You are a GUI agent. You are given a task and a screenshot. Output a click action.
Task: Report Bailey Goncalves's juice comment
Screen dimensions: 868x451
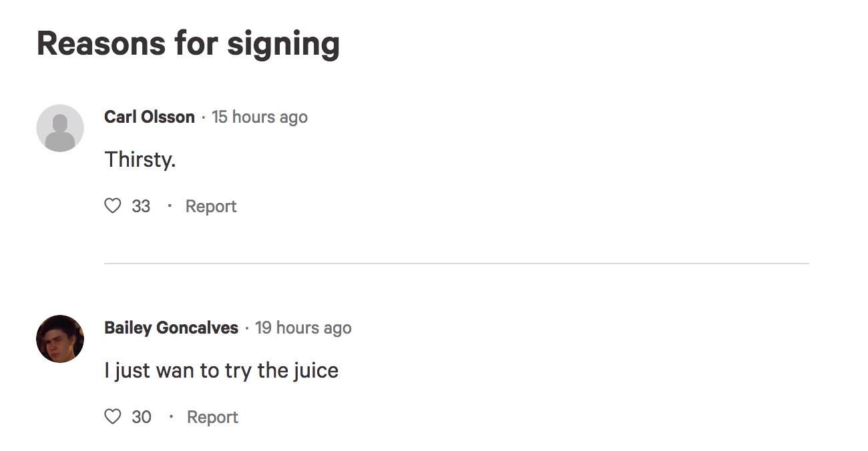pos(212,417)
